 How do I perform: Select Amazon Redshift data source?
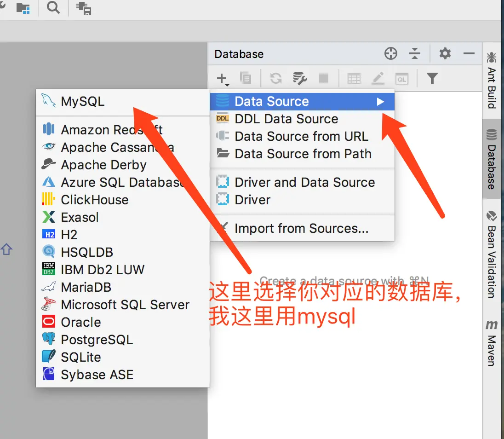pos(122,130)
